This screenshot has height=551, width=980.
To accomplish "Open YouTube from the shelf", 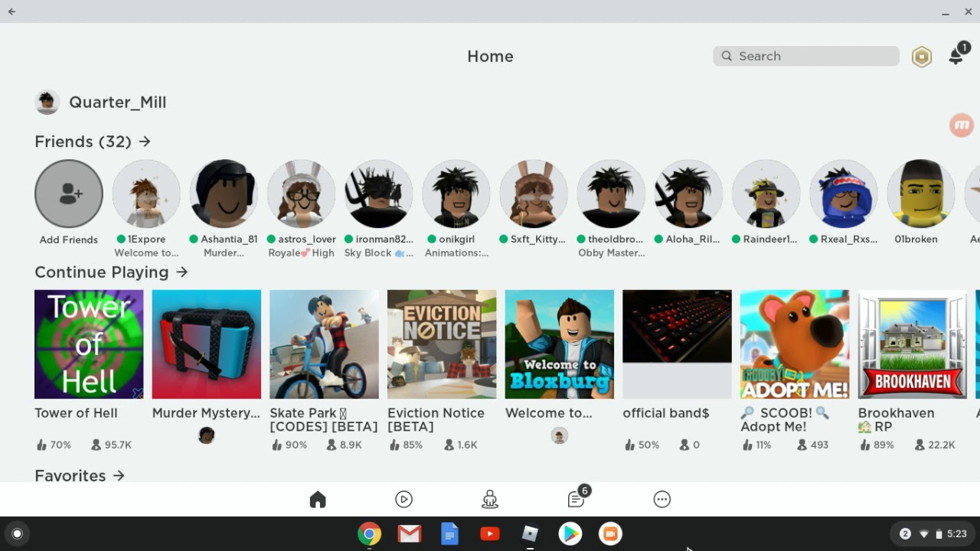I will pos(490,534).
